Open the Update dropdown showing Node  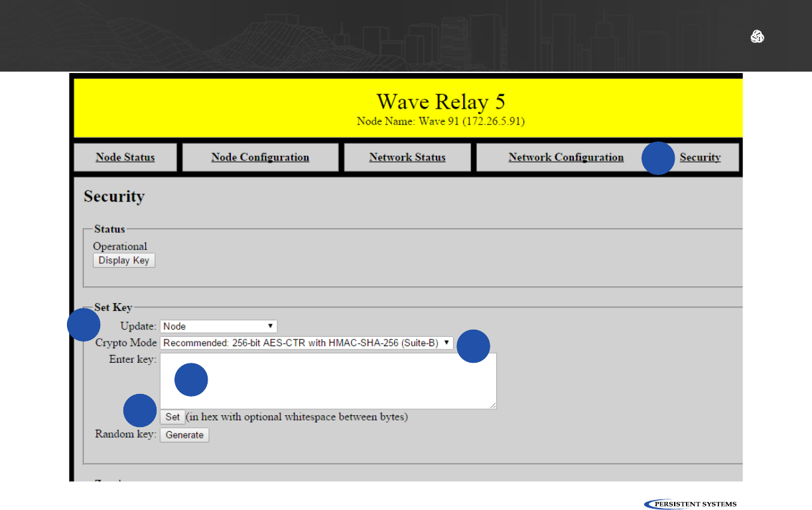coord(218,326)
